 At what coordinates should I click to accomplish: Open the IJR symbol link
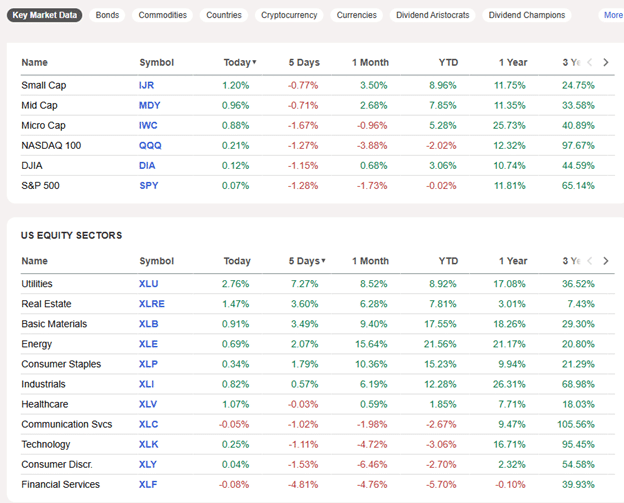pos(147,85)
